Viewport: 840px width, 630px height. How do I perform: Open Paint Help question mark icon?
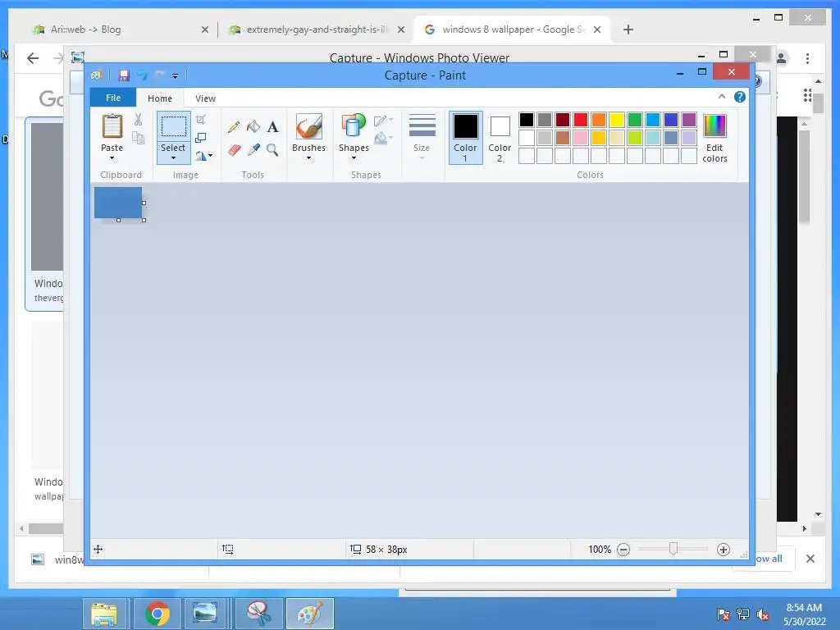click(x=740, y=97)
